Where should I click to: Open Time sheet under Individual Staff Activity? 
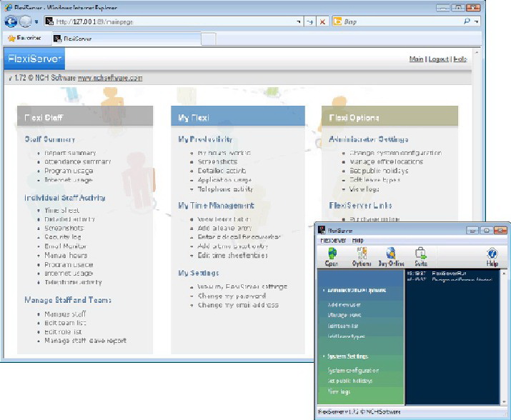(x=62, y=210)
